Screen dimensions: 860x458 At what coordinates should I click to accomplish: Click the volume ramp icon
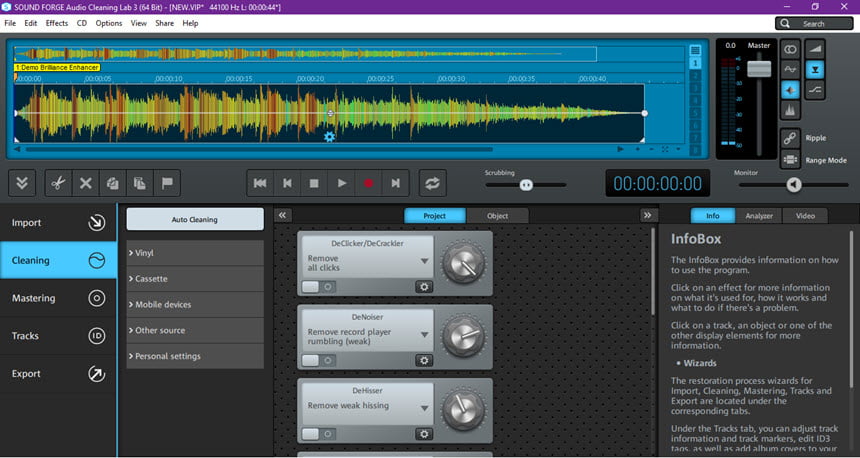coord(816,50)
